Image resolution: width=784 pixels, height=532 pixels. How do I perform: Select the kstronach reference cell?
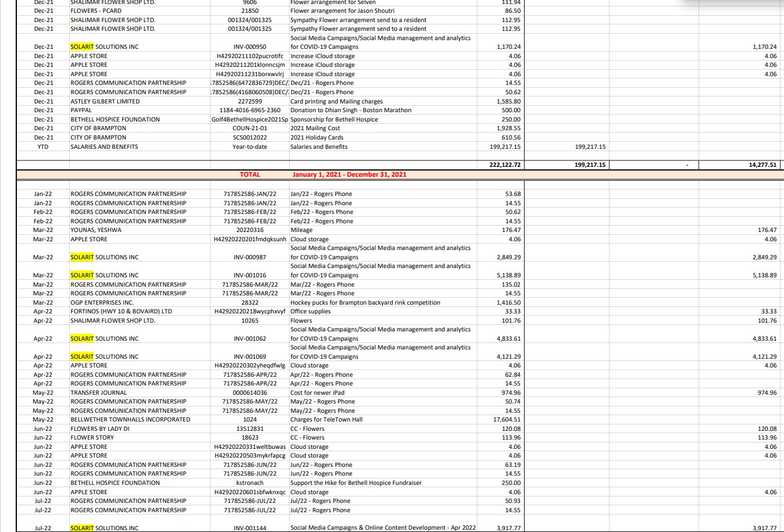[250, 483]
